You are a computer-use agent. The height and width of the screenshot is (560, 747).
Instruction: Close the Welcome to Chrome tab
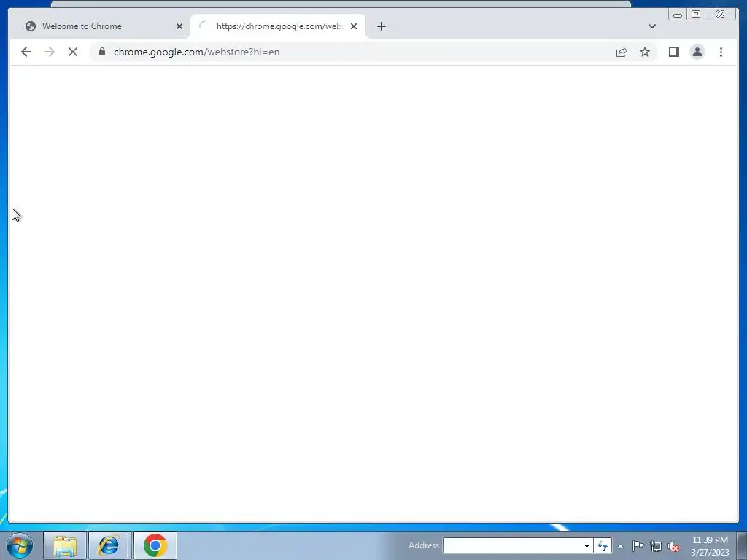[179, 26]
